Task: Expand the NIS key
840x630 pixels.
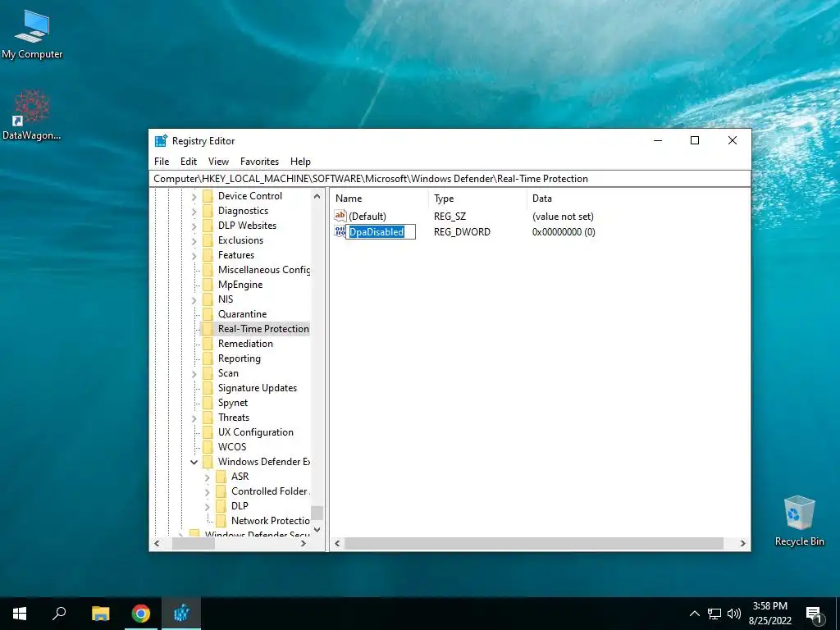Action: pos(194,299)
